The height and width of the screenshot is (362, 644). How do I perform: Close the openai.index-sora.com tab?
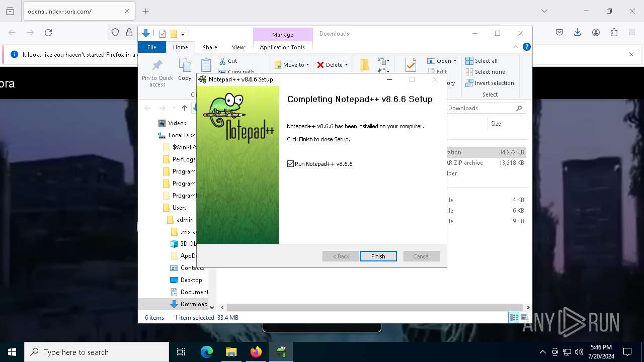pos(127,11)
